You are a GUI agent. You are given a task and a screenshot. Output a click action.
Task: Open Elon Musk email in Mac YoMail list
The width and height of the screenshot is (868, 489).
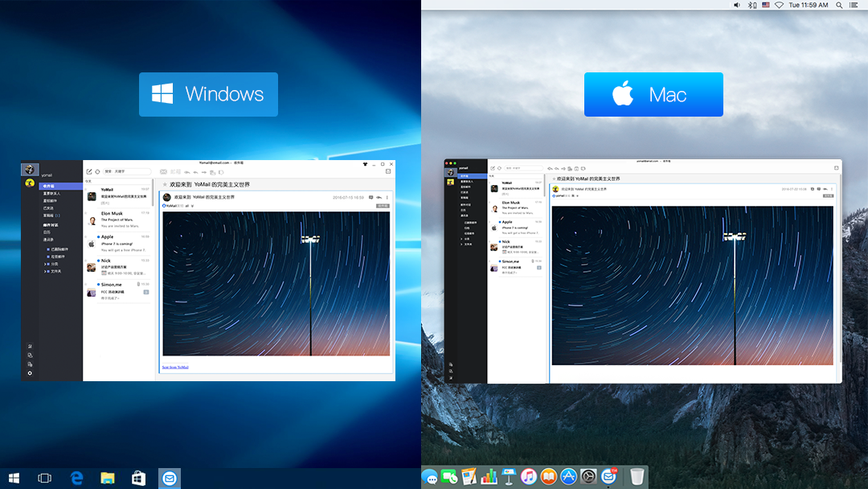pyautogui.click(x=517, y=208)
